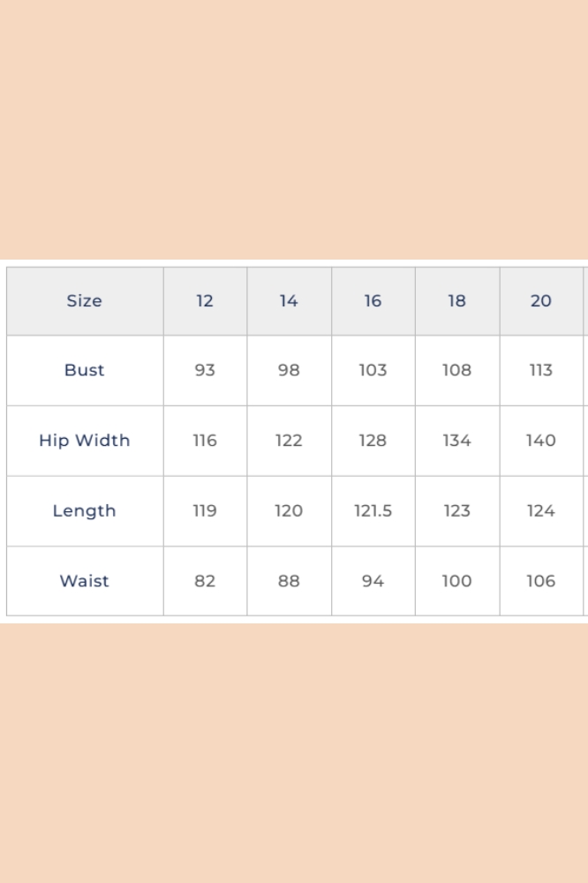
Task: Select bust value 103 in the table
Action: (373, 370)
